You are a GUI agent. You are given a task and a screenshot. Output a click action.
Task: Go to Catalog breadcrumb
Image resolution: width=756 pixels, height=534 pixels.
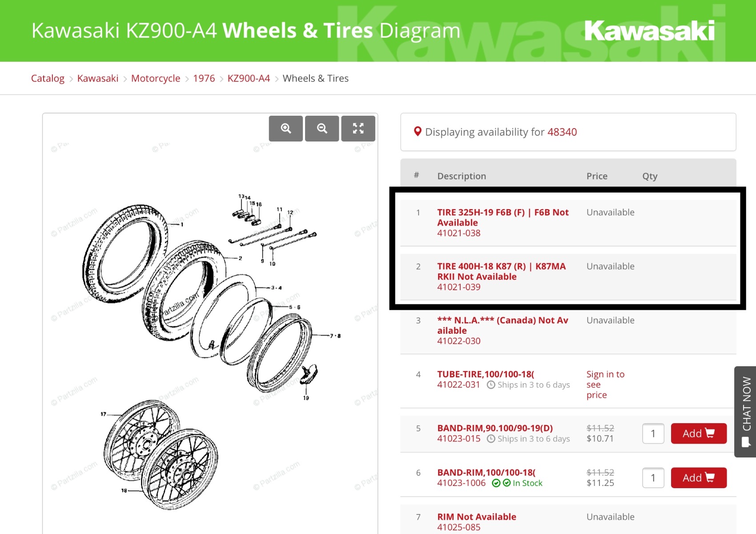pyautogui.click(x=48, y=78)
